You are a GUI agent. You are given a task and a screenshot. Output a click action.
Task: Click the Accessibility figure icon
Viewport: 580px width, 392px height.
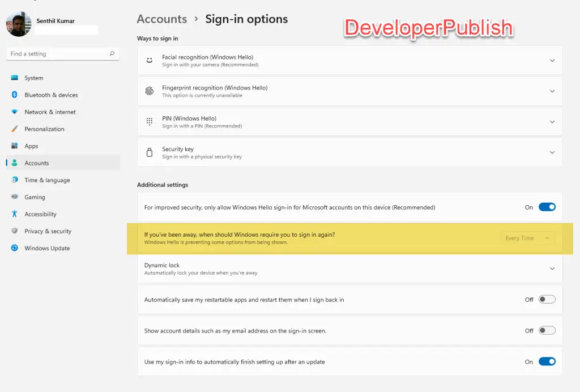pyautogui.click(x=14, y=214)
